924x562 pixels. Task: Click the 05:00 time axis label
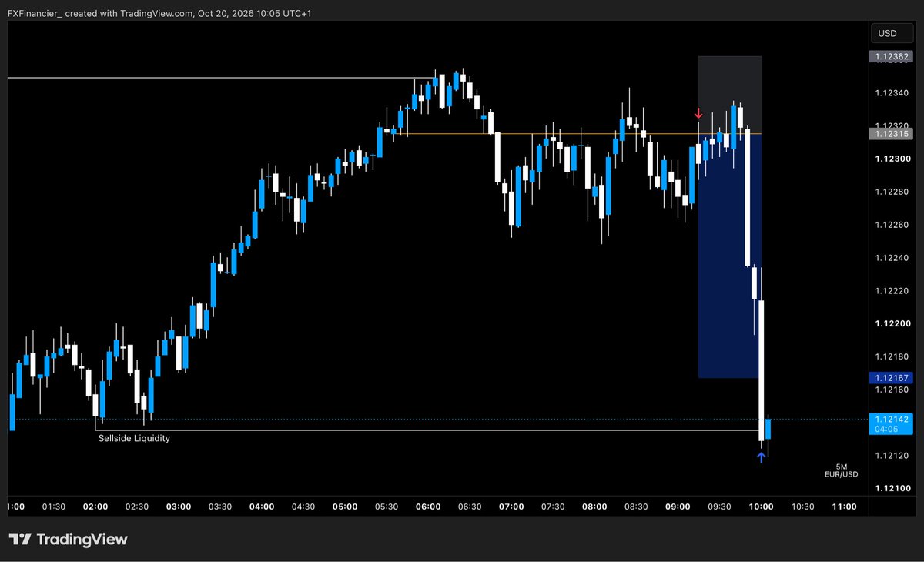345,507
